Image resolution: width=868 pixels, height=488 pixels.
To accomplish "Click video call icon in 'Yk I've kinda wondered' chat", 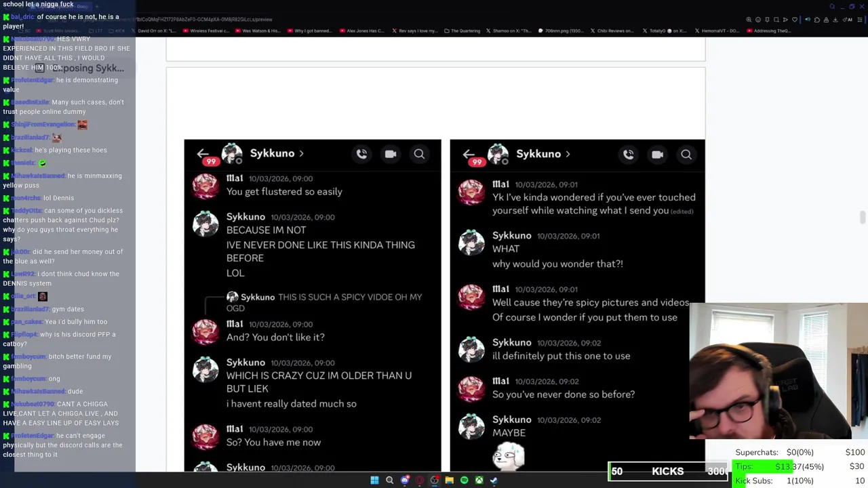I will (657, 155).
